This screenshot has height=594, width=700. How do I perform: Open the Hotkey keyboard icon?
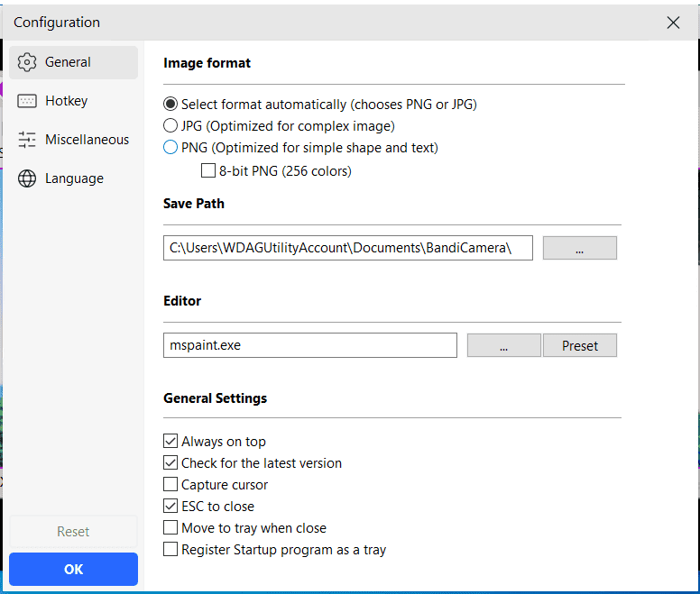pos(27,101)
